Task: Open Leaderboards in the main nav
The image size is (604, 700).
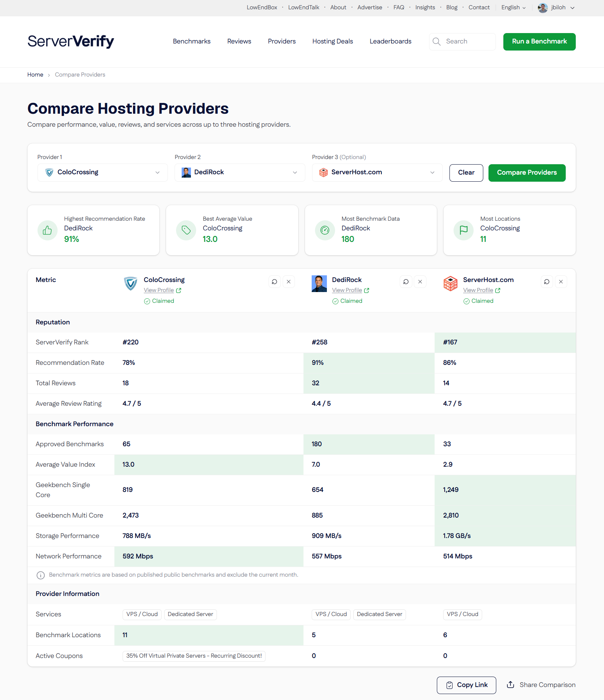Action: click(x=390, y=41)
